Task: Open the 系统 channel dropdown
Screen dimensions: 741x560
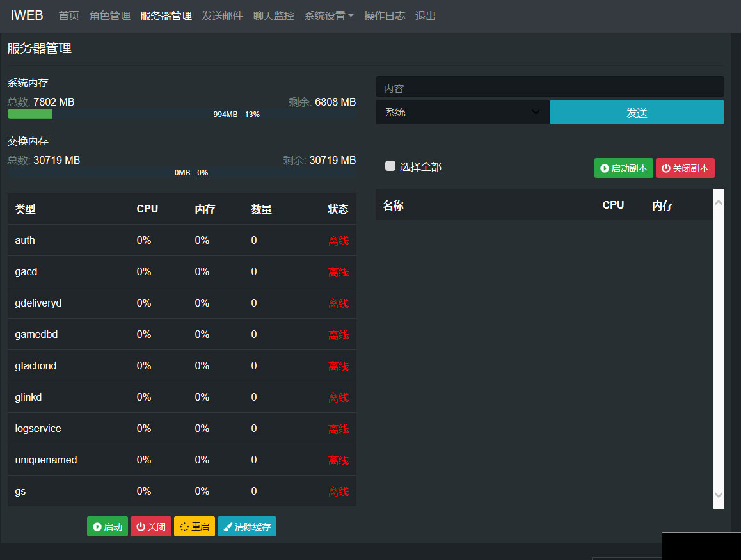Action: 462,113
